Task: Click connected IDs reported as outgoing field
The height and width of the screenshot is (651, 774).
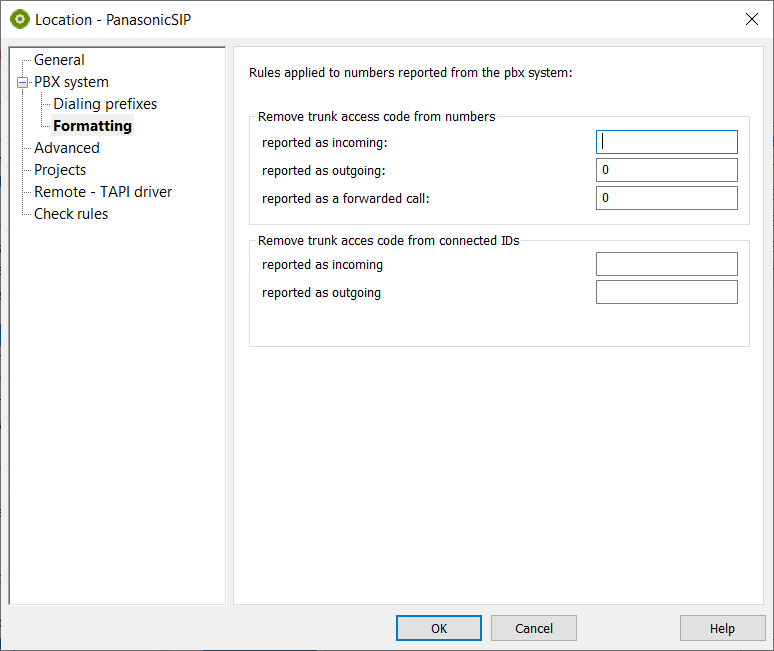Action: (666, 292)
